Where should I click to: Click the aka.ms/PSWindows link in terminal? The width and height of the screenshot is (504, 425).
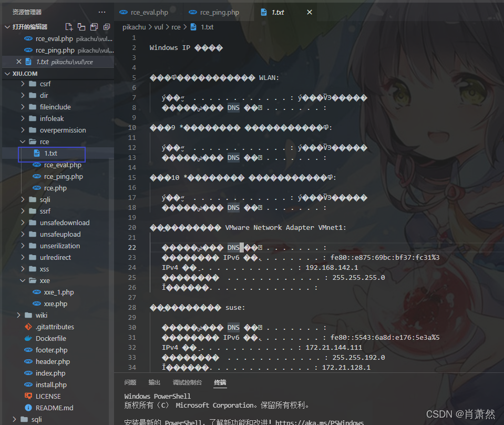pos(319,422)
